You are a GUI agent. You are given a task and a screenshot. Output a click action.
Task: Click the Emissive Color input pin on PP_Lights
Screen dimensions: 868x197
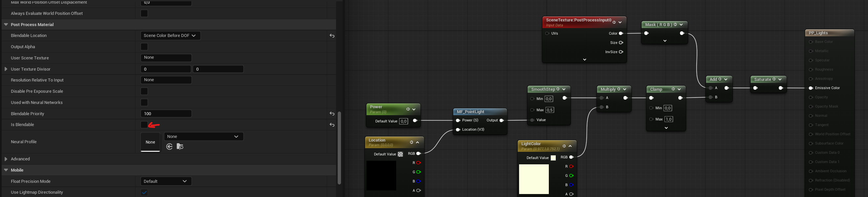point(811,88)
